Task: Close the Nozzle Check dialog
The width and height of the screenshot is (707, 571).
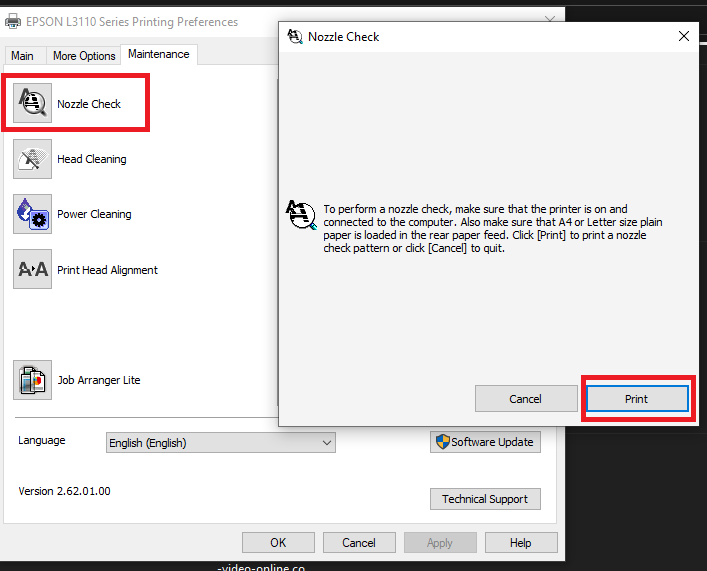Action: coord(684,36)
